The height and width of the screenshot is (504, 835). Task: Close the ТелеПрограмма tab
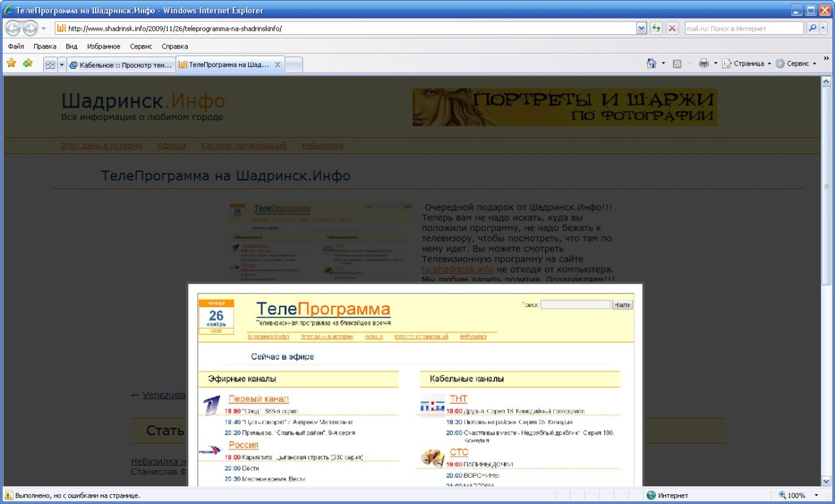pyautogui.click(x=278, y=65)
